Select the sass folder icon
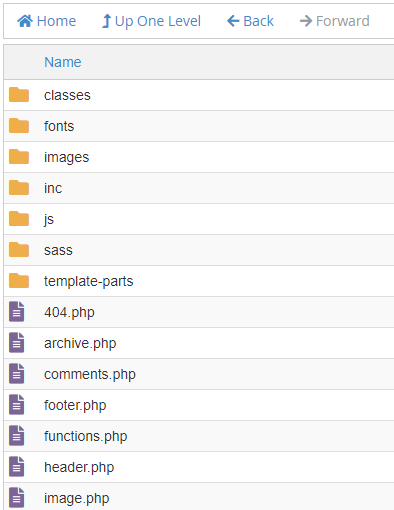The width and height of the screenshot is (394, 510). [19, 250]
